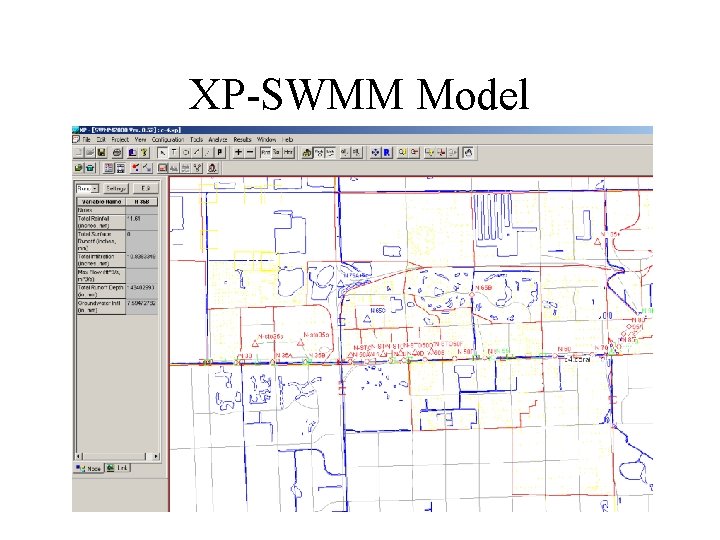Open the Project menu
Screen dimensions: 720x540
[120, 140]
